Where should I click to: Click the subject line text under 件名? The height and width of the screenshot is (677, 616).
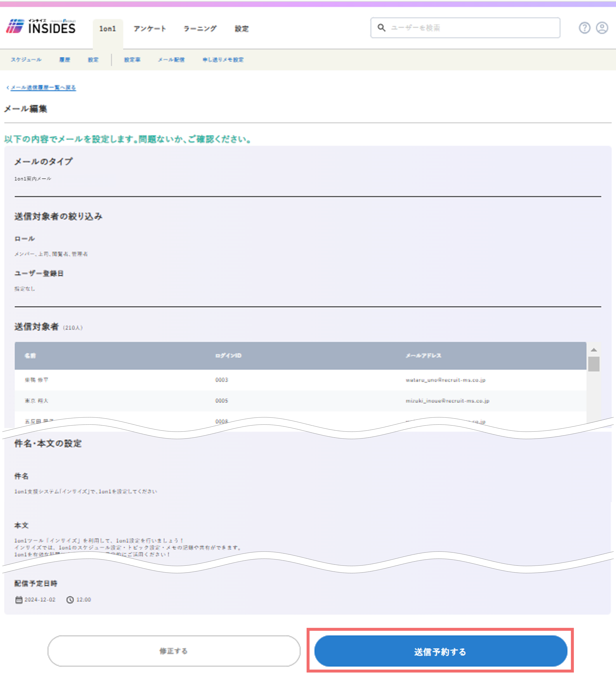pyautogui.click(x=86, y=492)
